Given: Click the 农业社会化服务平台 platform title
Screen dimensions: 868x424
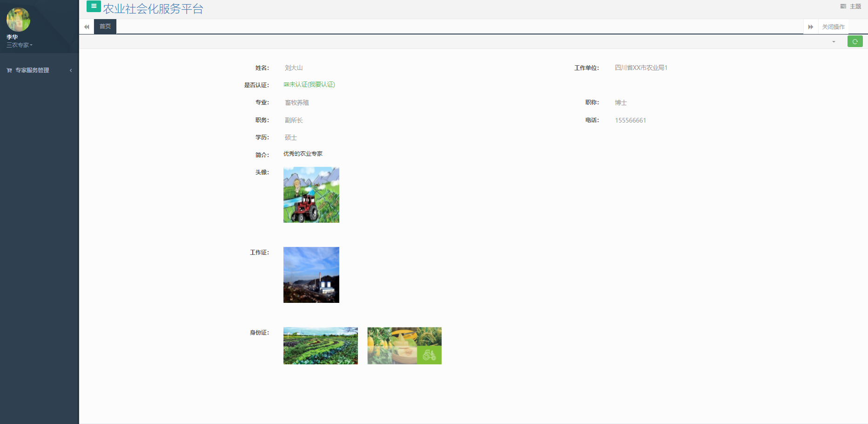Looking at the screenshot, I should point(153,9).
